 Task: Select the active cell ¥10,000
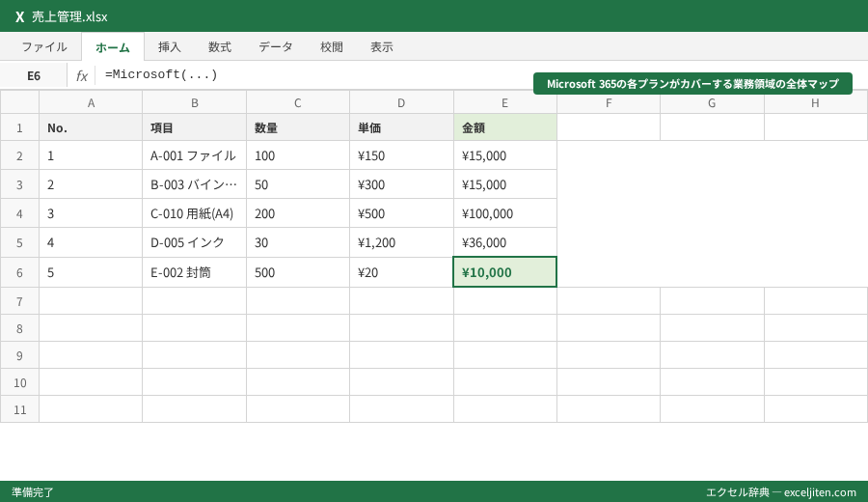[504, 272]
